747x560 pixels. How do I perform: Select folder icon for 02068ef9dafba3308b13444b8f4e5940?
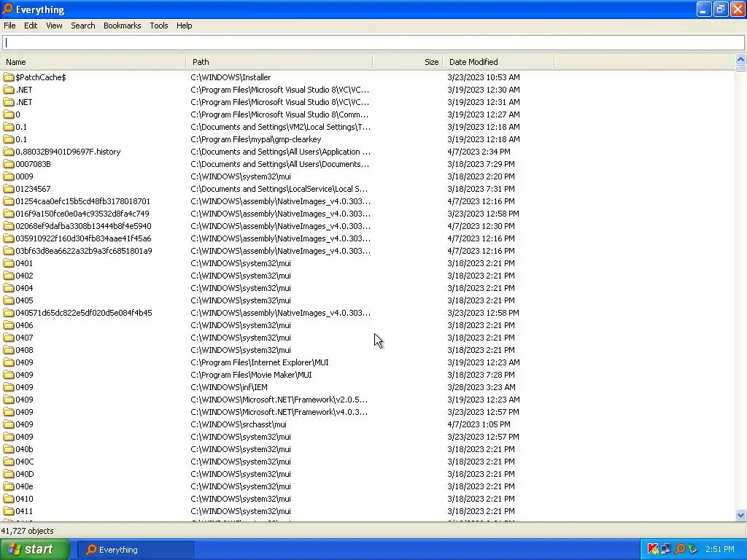coord(9,226)
